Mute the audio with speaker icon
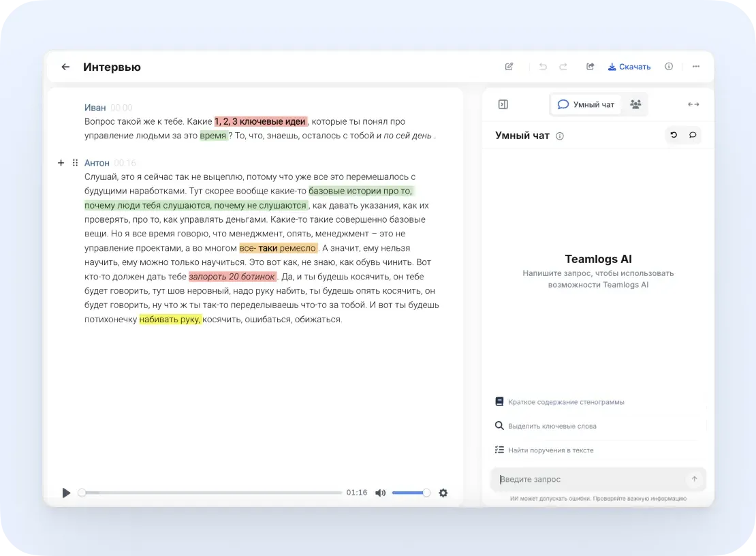This screenshot has height=556, width=756. [381, 493]
